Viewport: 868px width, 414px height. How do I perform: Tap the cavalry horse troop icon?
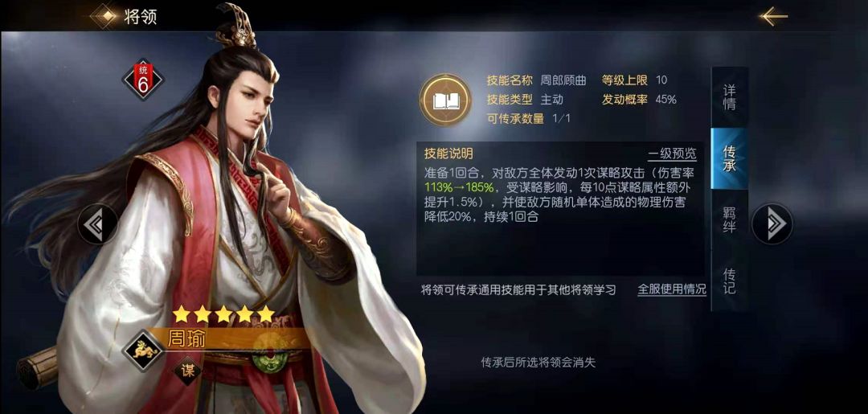[143, 350]
